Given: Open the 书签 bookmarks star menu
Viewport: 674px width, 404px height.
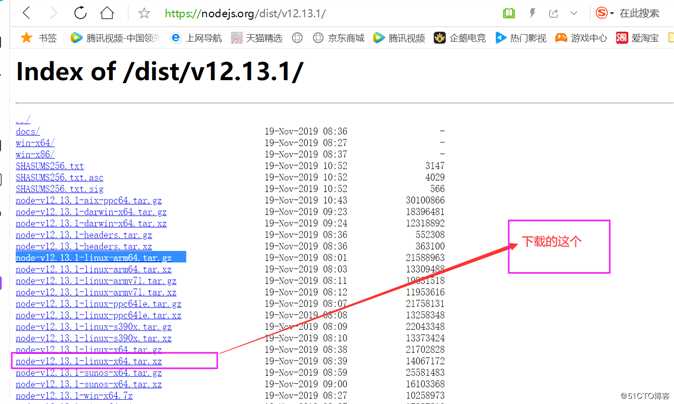Looking at the screenshot, I should (x=38, y=38).
